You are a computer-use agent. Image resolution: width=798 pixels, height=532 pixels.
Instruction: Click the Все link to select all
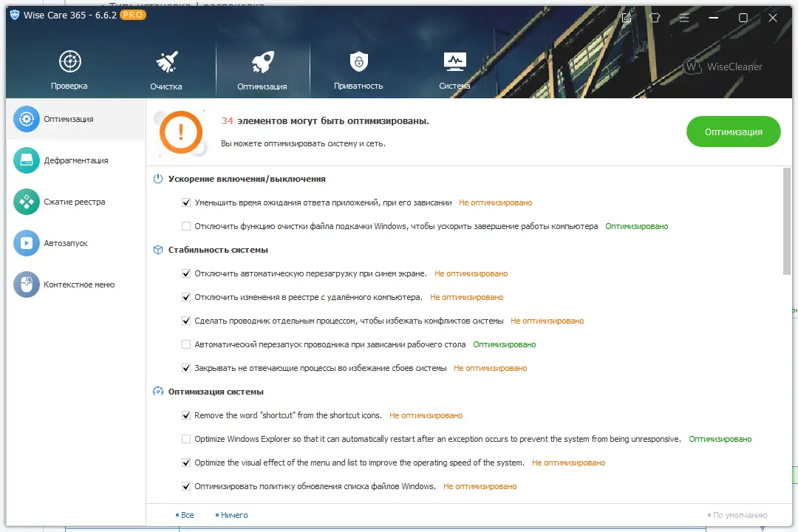tap(185, 515)
